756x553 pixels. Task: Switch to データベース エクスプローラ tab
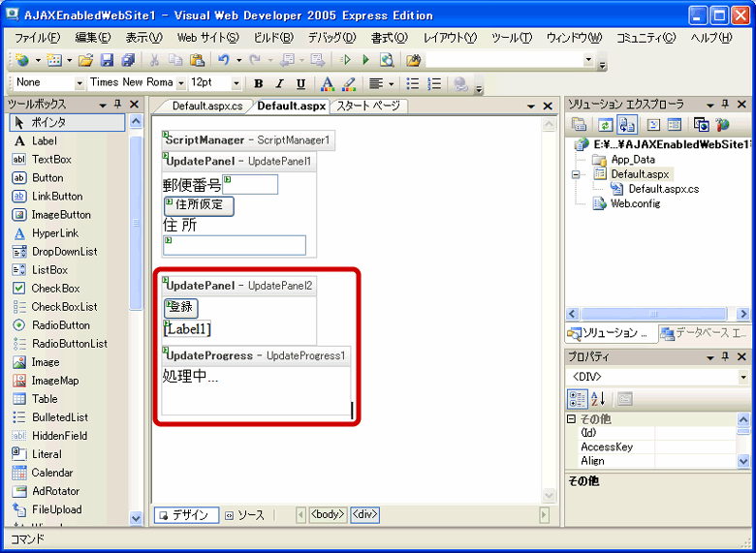pyautogui.click(x=705, y=333)
